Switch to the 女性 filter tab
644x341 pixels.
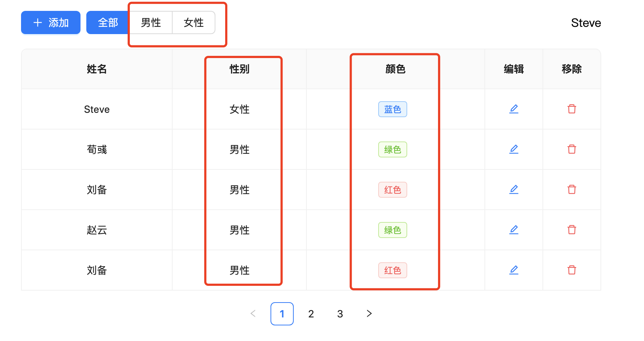click(194, 22)
